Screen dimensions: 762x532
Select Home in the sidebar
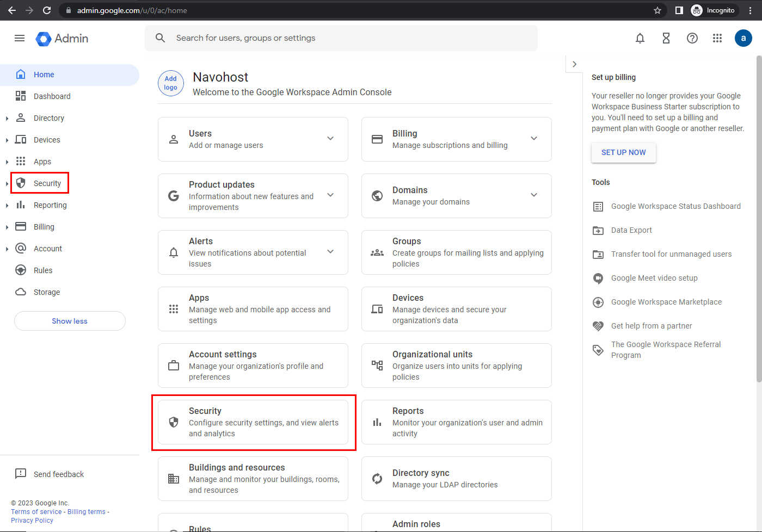tap(70, 75)
